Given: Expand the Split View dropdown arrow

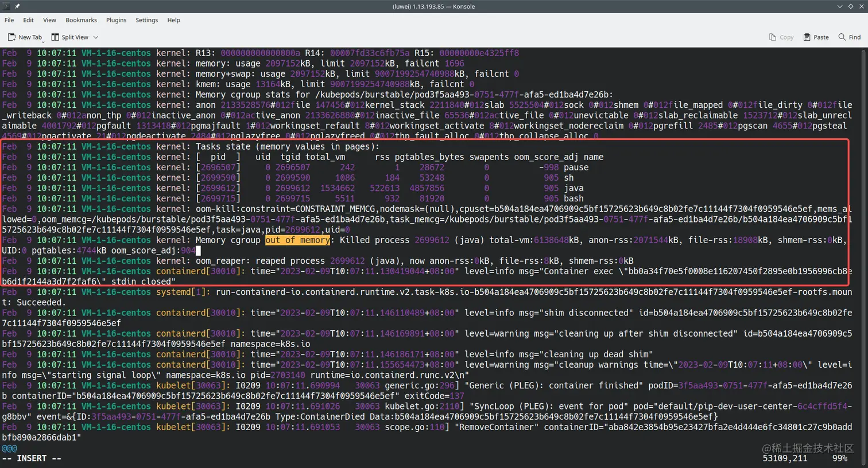Looking at the screenshot, I should click(96, 37).
